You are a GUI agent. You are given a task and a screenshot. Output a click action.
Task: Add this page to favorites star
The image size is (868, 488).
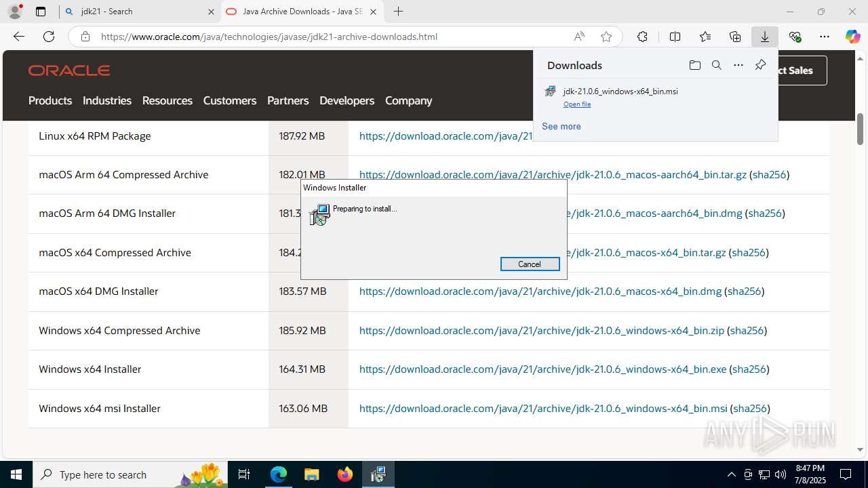(606, 37)
